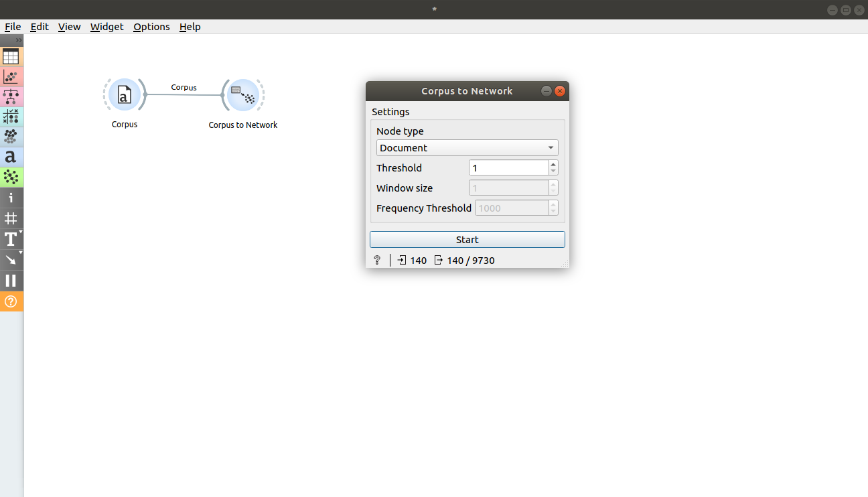Select the Corpus to Network widget
This screenshot has height=497, width=868.
click(x=242, y=96)
